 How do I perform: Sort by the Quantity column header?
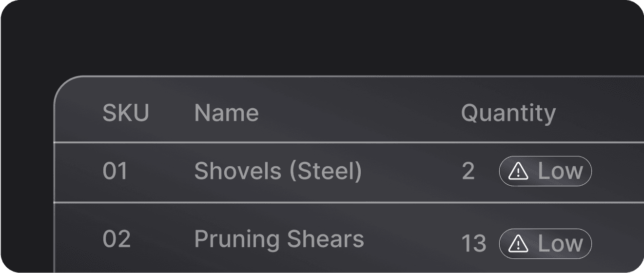pyautogui.click(x=508, y=114)
